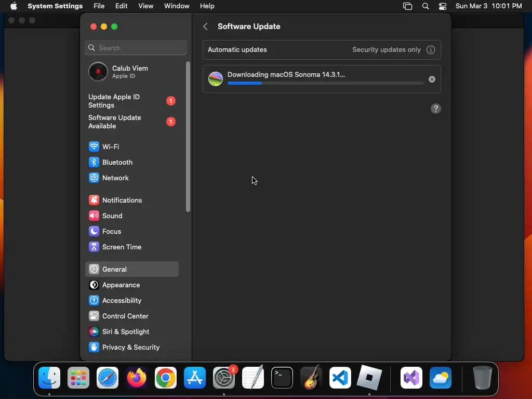The height and width of the screenshot is (399, 532).
Task: Click the Stage Manager menu bar icon
Action: 407,6
